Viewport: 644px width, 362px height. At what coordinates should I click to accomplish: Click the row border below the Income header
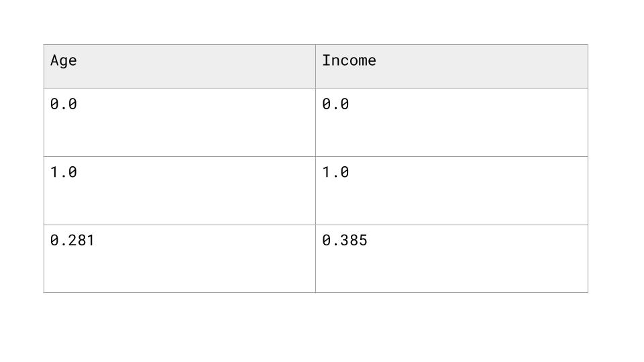(x=451, y=88)
